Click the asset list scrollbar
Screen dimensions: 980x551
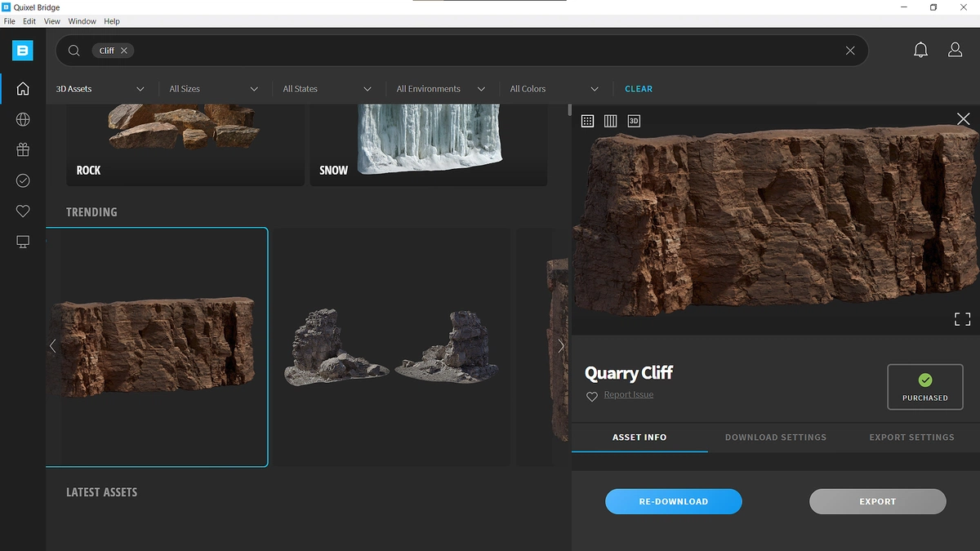[569, 110]
